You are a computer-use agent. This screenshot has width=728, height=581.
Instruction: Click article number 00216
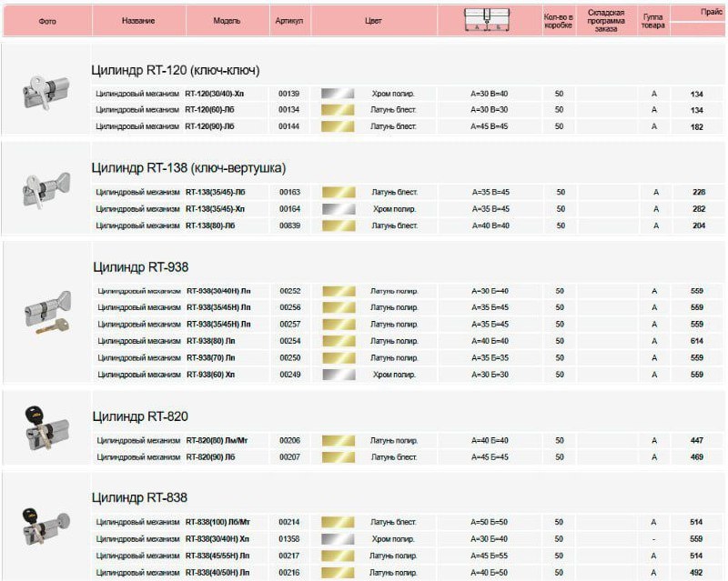289,573
